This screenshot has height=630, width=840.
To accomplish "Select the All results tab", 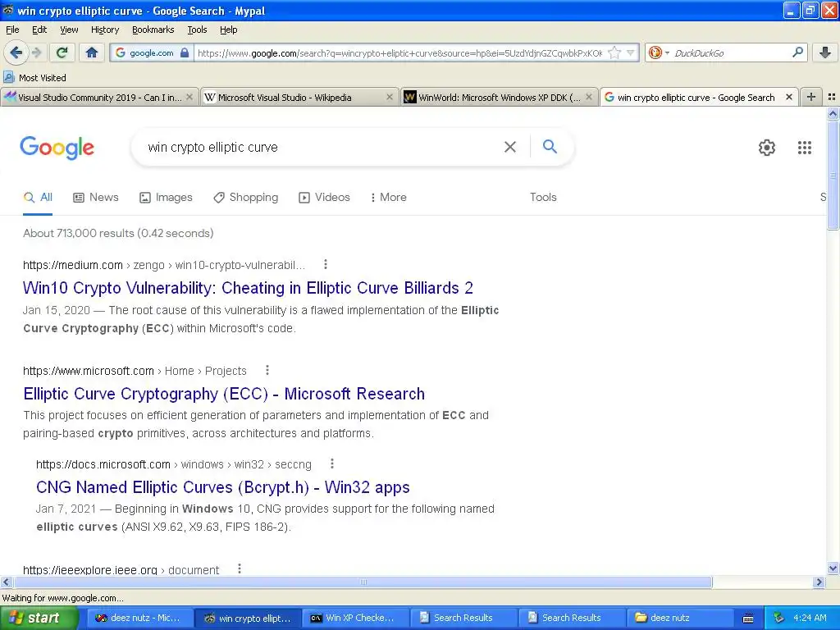I will tap(38, 197).
